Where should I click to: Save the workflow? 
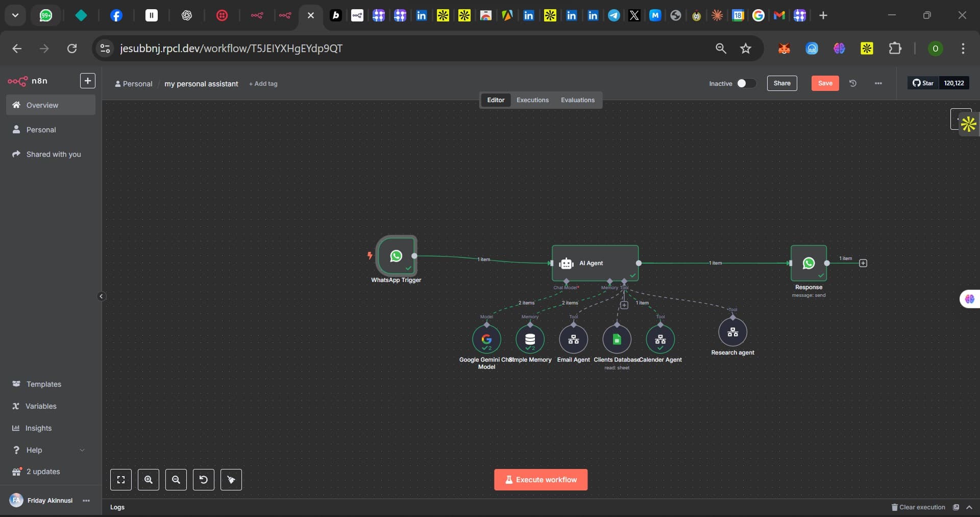coord(825,83)
